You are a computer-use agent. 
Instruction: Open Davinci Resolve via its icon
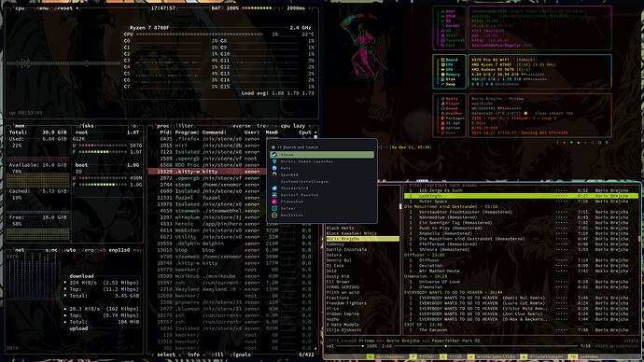(x=274, y=195)
